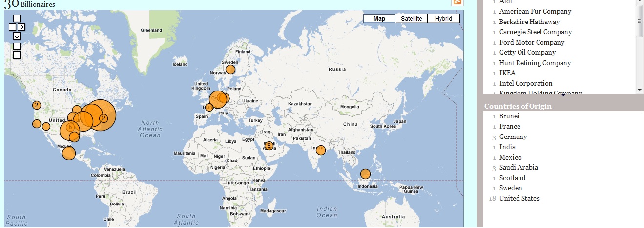Pan the map up with arrow button

point(17,18)
